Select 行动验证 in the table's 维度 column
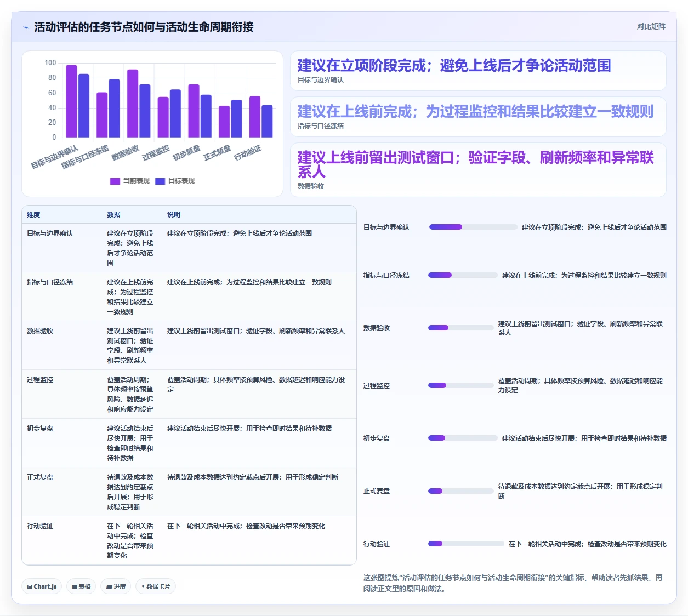The width and height of the screenshot is (688, 616). [x=40, y=526]
